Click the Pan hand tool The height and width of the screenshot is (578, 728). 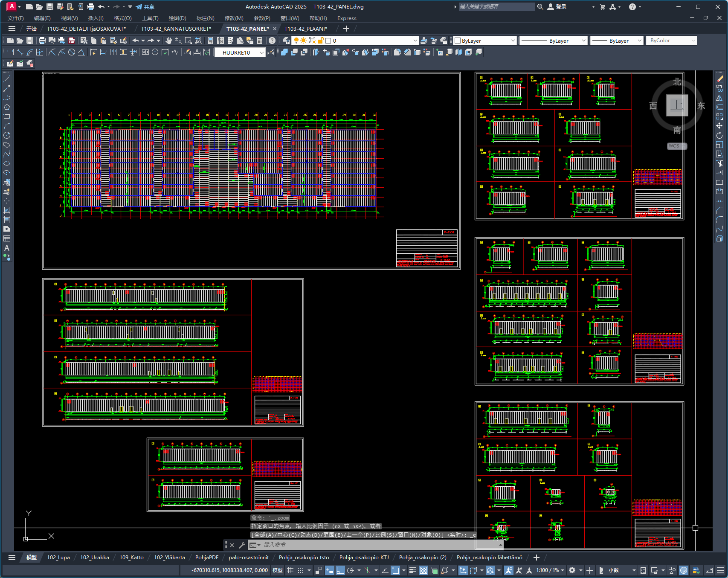pos(169,41)
